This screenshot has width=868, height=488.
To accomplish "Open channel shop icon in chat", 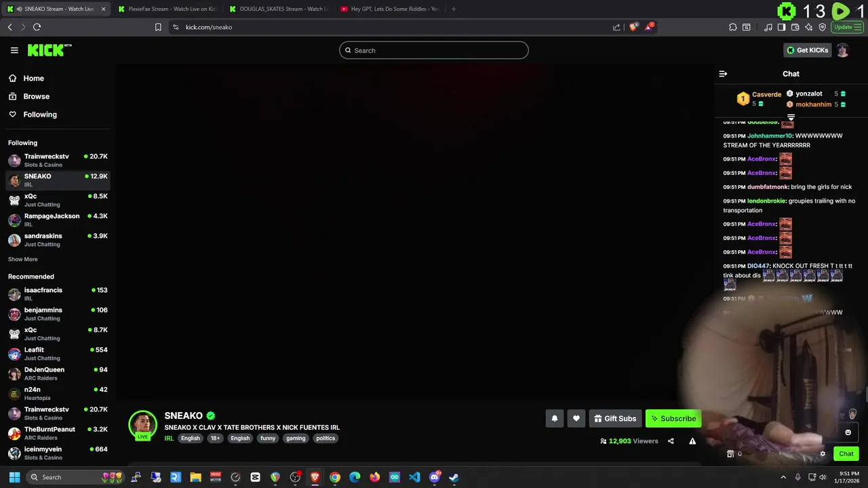I will click(x=730, y=454).
